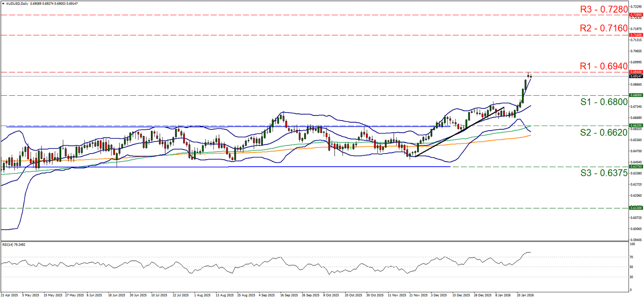The image size is (644, 299).
Task: Click the AUDUSD,Daily chart title text
Action: click(x=17, y=3)
